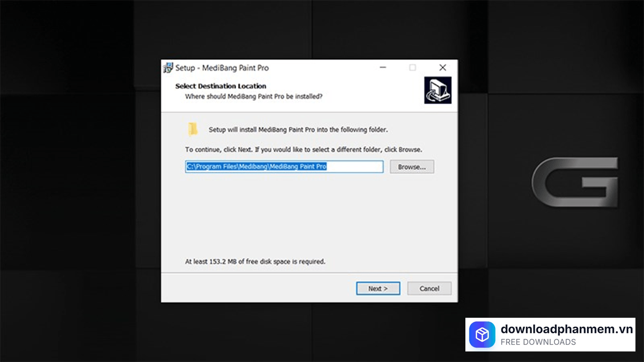Click the "Setup - MediBang Paint Pro" window title
This screenshot has width=644, height=362.
click(x=222, y=68)
